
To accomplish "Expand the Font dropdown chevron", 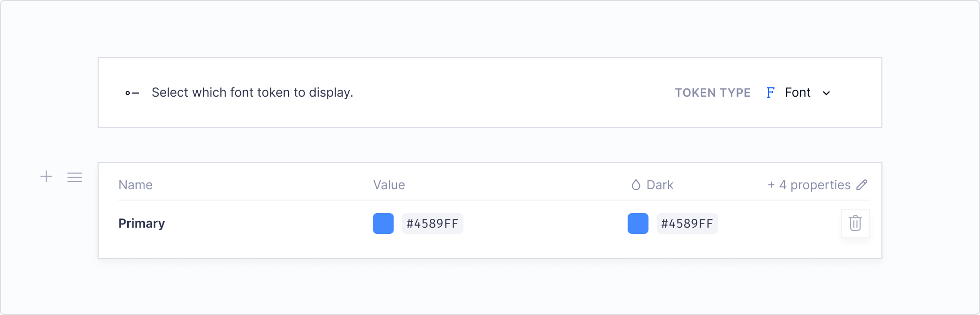I will [826, 93].
